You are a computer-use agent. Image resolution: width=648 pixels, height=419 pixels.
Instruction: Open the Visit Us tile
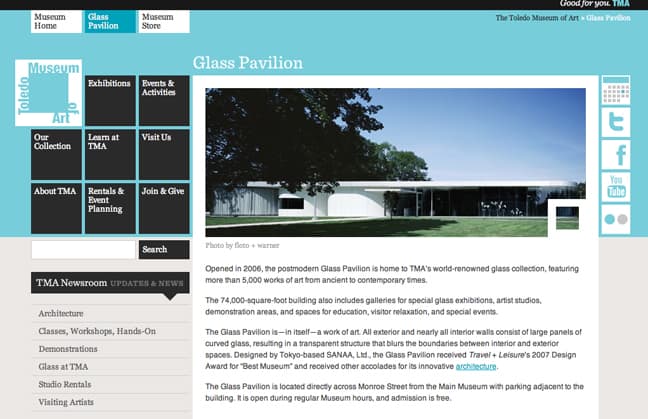tap(164, 155)
